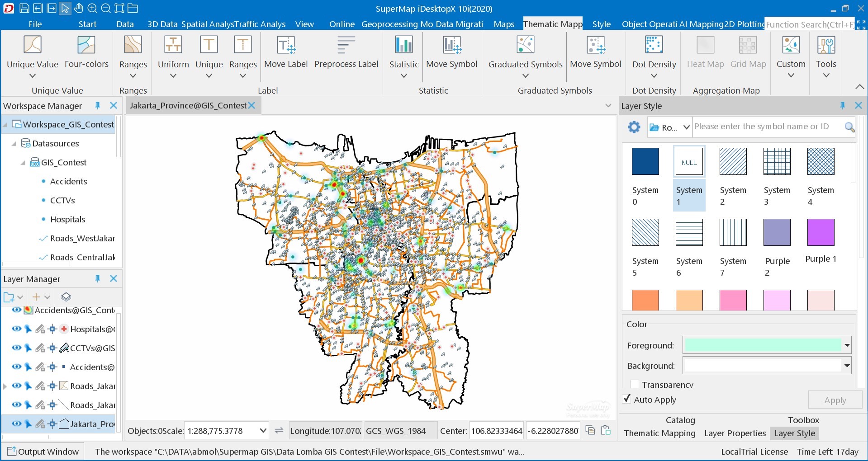Image resolution: width=868 pixels, height=461 pixels.
Task: Open the Foreground color dropdown
Action: [847, 345]
